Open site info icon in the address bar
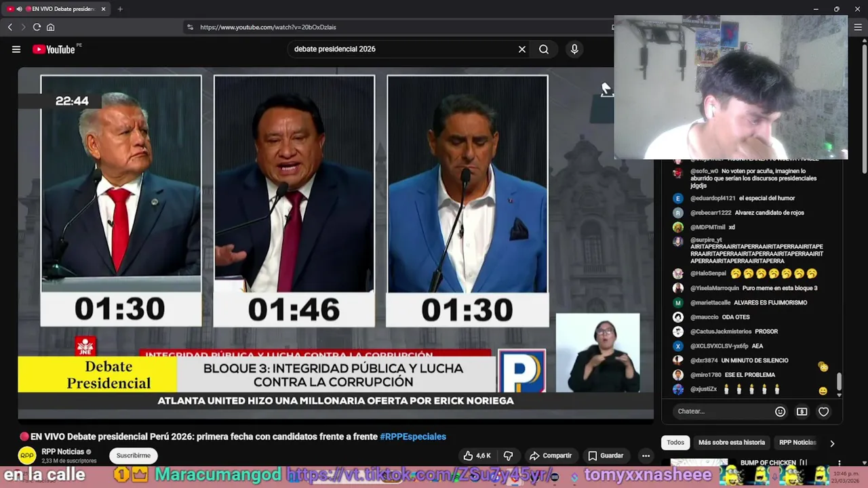 pyautogui.click(x=191, y=27)
